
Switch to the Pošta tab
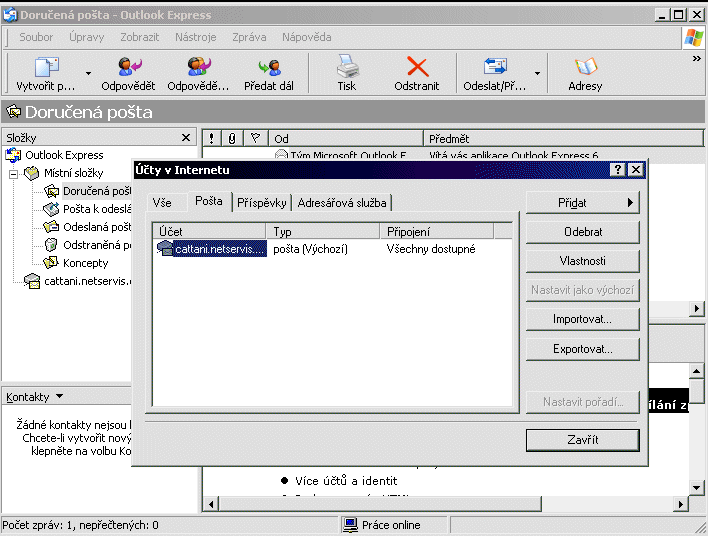point(209,201)
